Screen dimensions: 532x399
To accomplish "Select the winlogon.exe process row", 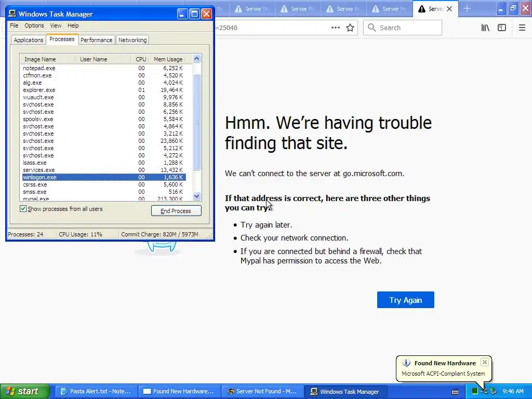I will 103,177.
